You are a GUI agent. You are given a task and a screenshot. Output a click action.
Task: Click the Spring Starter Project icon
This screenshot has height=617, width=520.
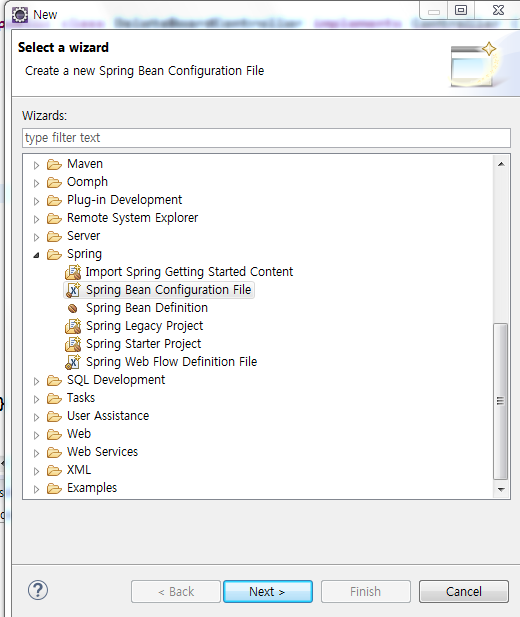pyautogui.click(x=73, y=344)
